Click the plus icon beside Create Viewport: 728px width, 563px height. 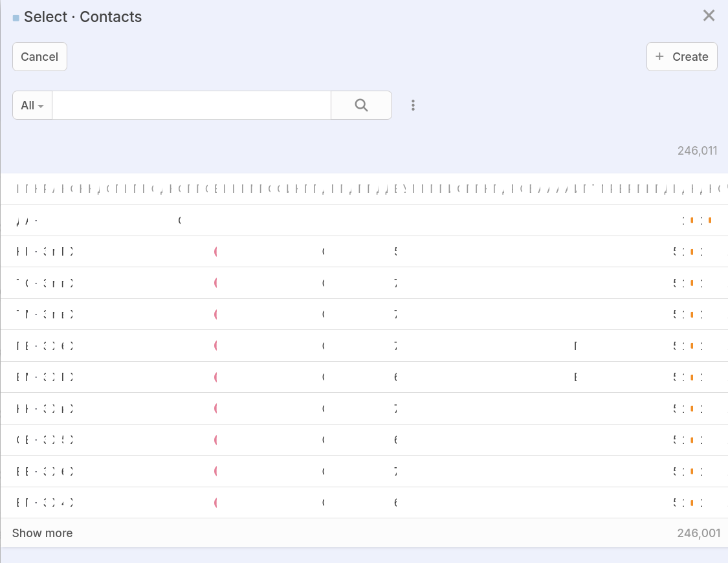tap(659, 57)
